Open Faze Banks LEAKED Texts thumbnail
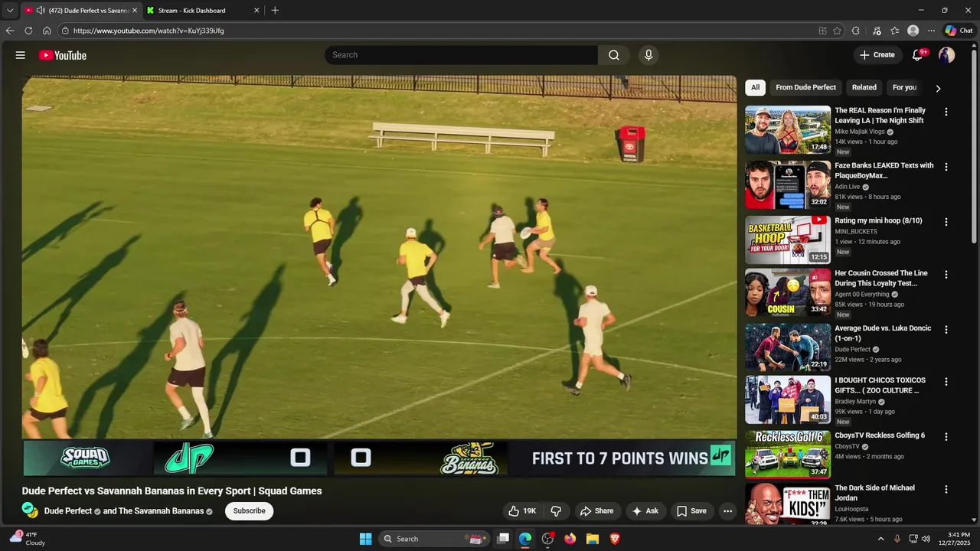 point(788,185)
